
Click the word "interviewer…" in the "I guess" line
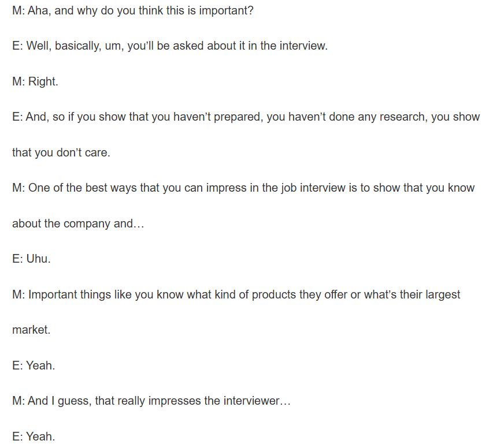click(x=257, y=401)
